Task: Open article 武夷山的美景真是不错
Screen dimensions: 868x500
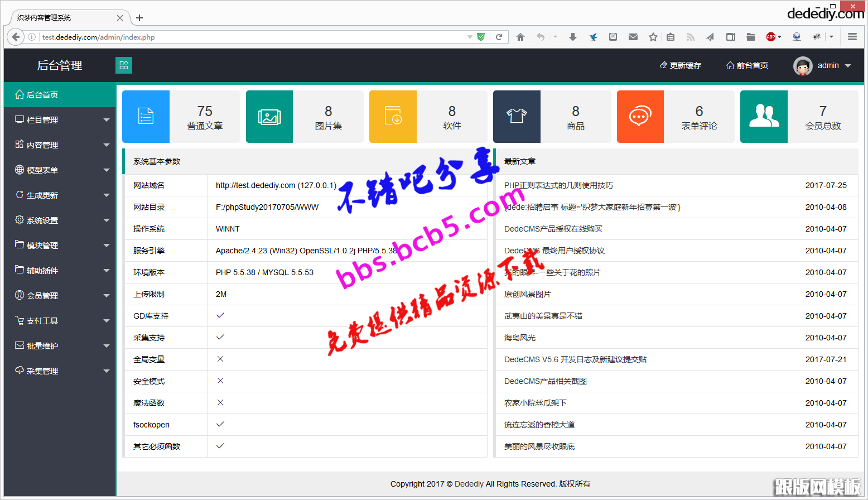Action: (x=543, y=316)
